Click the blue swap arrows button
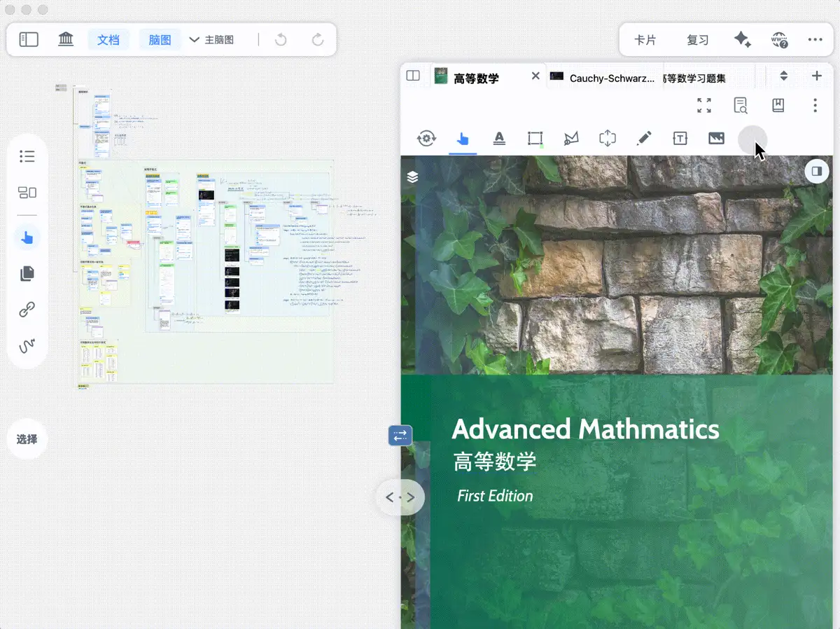Screen dimensions: 840x629 tap(400, 436)
